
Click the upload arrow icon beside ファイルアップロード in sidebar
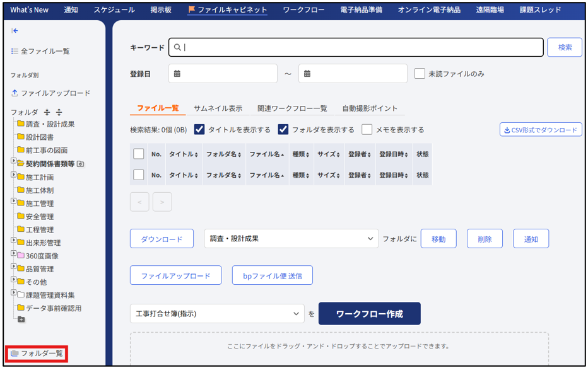[15, 93]
